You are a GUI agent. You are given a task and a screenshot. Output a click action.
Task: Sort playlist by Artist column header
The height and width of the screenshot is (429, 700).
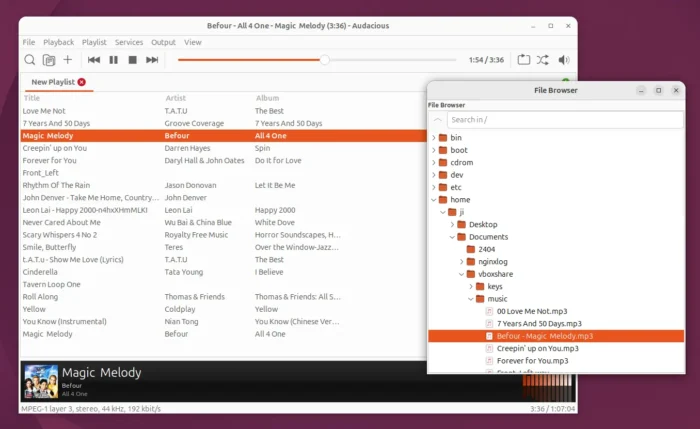[176, 98]
